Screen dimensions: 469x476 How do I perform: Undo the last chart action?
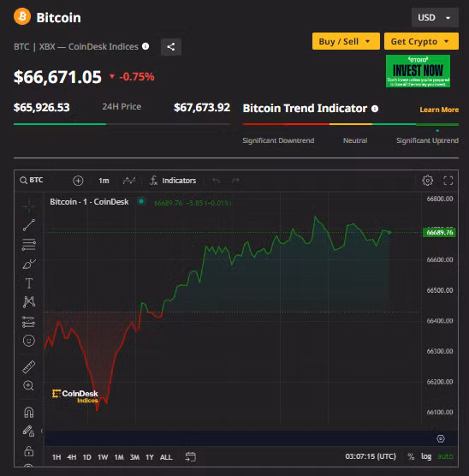point(217,181)
